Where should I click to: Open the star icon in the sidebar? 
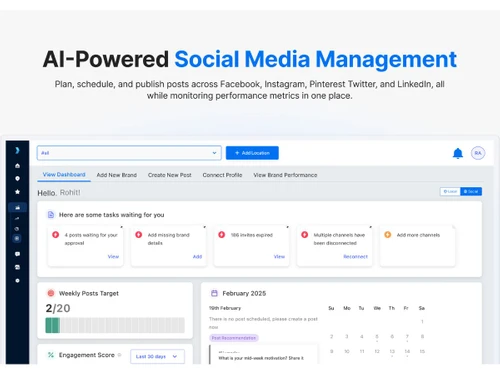click(17, 192)
